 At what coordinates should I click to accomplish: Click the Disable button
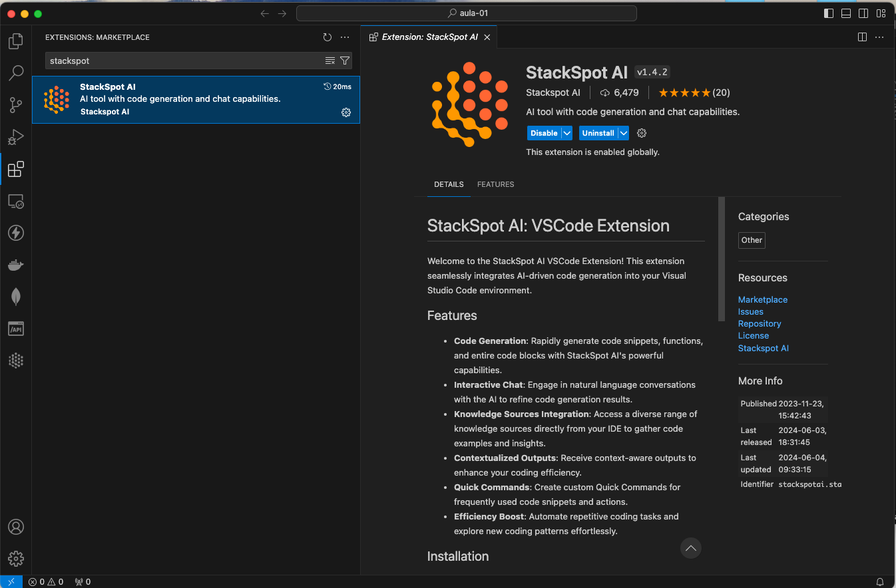pos(544,133)
